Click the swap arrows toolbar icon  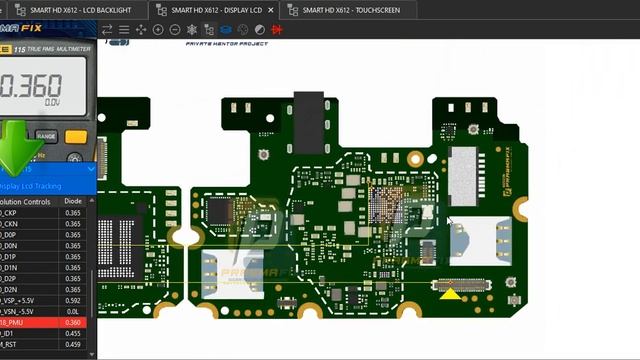tap(107, 29)
